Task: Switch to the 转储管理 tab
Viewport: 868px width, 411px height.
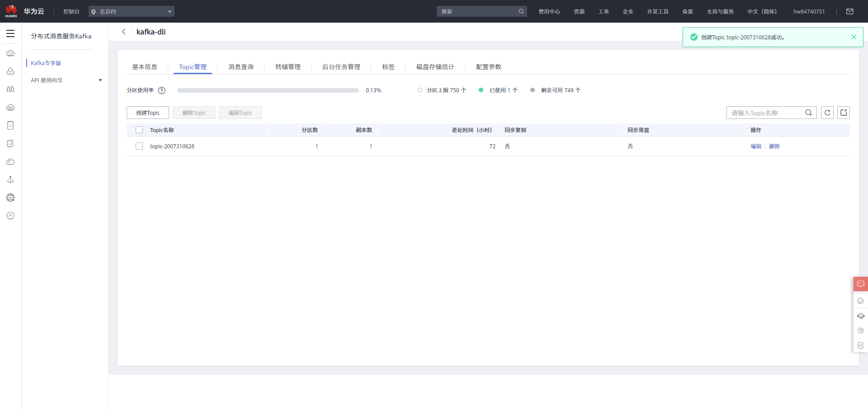Action: 288,67
